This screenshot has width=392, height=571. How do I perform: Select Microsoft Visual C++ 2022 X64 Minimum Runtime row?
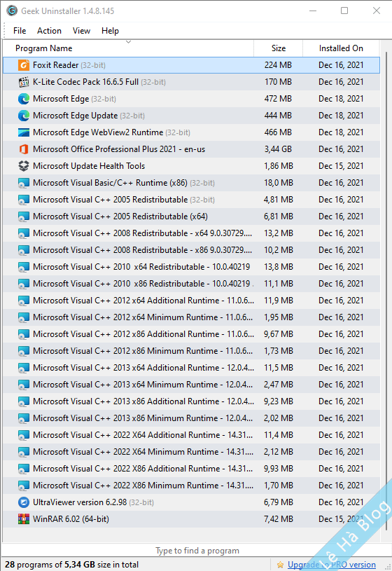192,452
